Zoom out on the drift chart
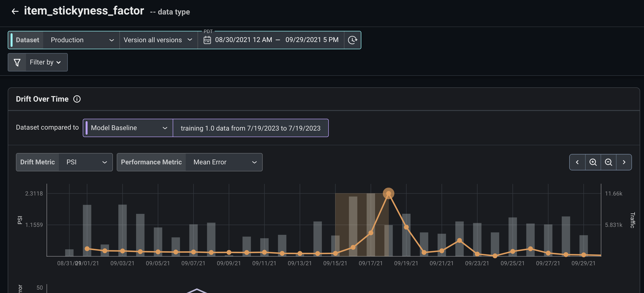The height and width of the screenshot is (293, 644). click(x=608, y=162)
